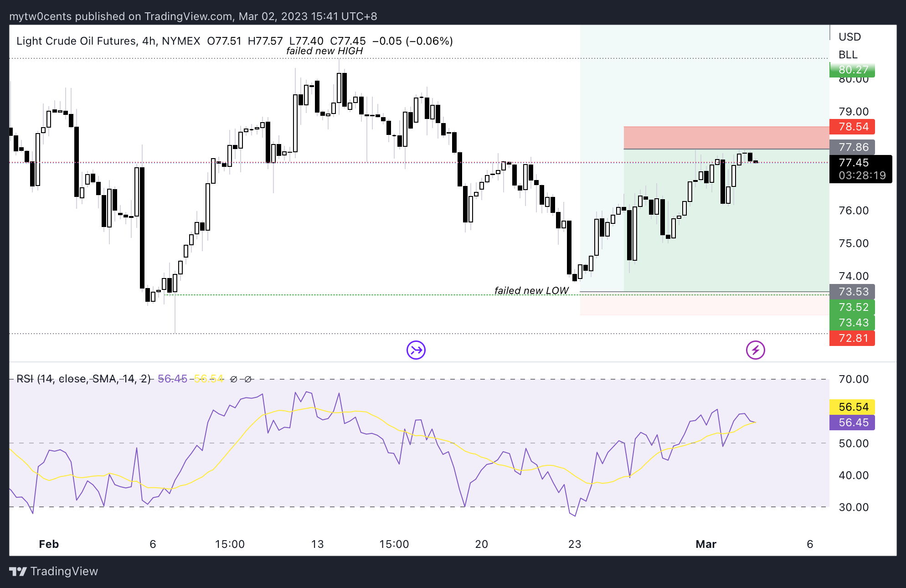Click the 76.00 price axis value
Image resolution: width=906 pixels, height=588 pixels.
[854, 211]
